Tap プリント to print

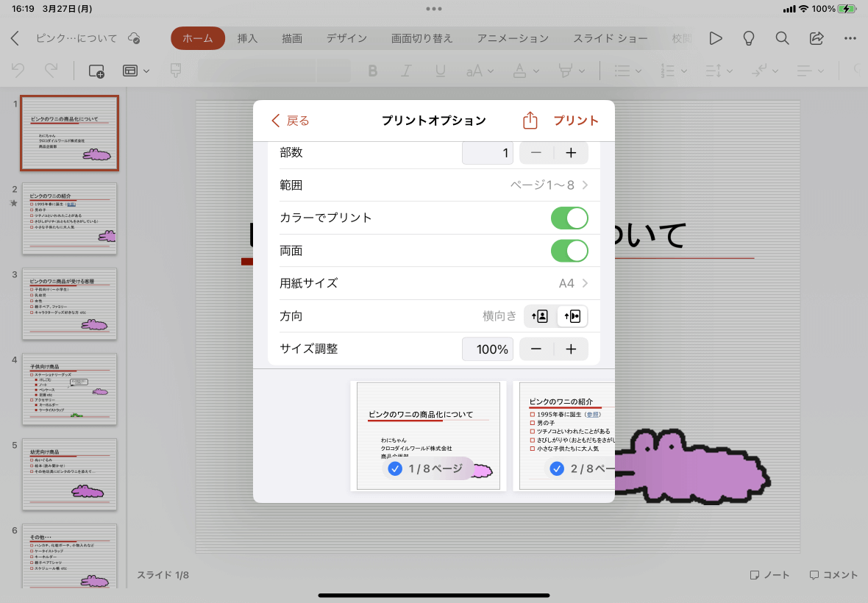(x=576, y=121)
